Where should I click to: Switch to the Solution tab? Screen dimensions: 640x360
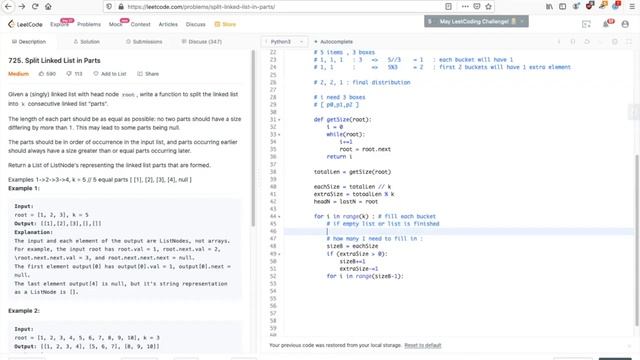click(x=87, y=42)
